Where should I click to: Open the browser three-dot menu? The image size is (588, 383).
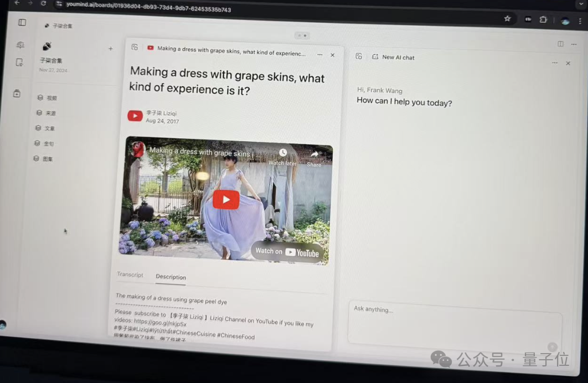(580, 22)
